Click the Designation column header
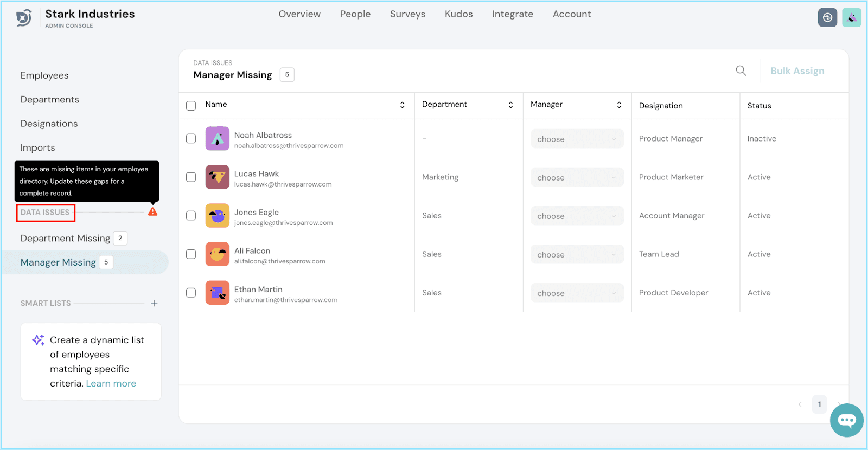 click(661, 106)
